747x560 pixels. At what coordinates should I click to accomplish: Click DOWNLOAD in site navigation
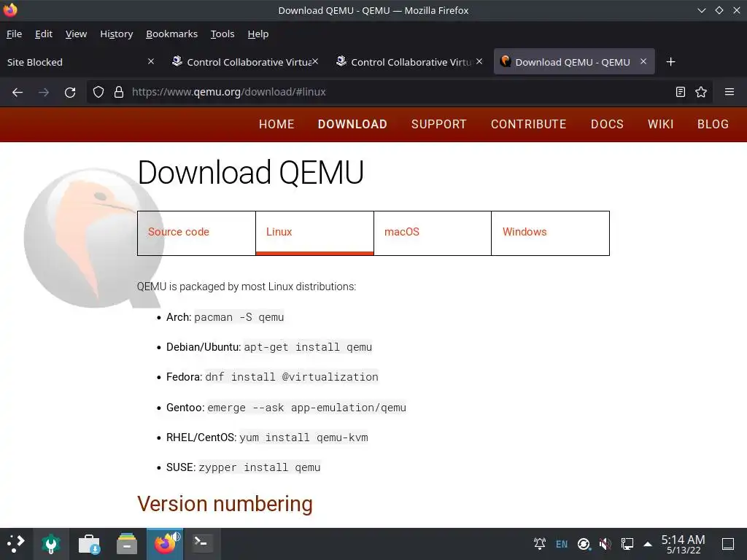click(x=352, y=124)
